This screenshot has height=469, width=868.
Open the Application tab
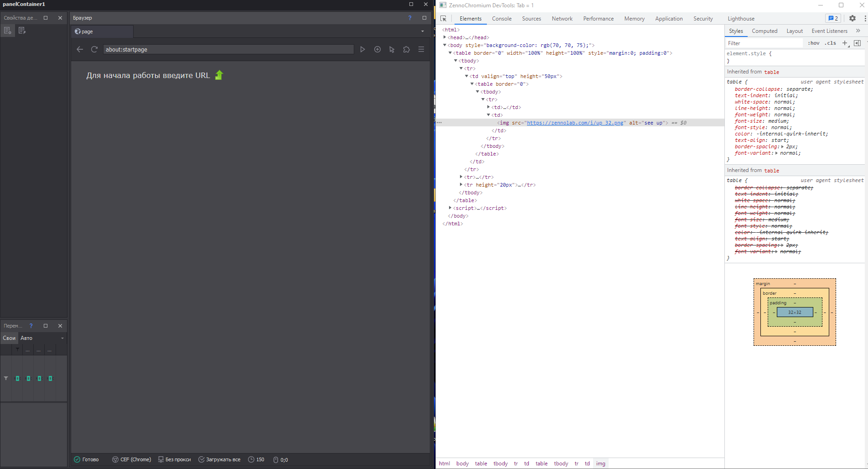point(669,19)
